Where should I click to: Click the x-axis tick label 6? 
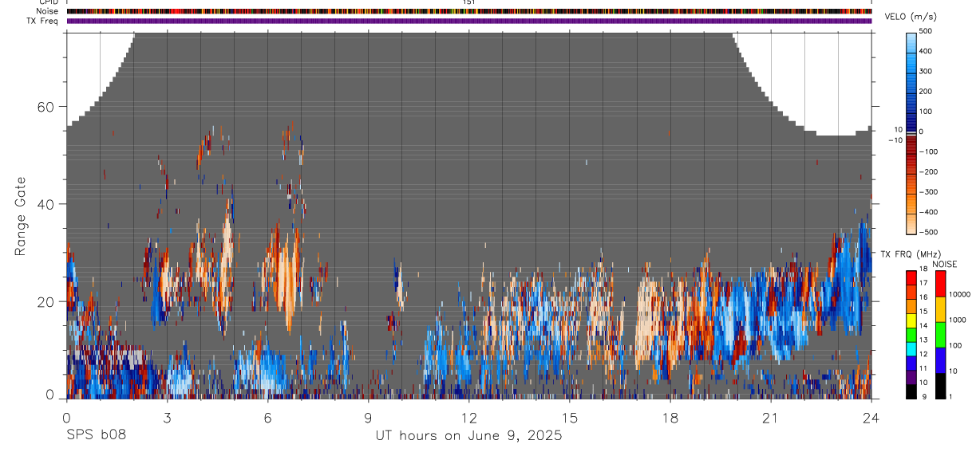click(267, 418)
